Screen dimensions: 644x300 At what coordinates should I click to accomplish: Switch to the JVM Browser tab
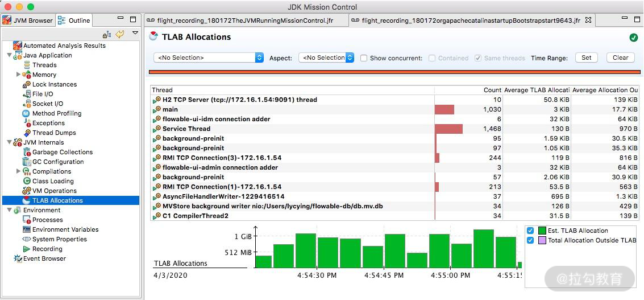(28, 20)
